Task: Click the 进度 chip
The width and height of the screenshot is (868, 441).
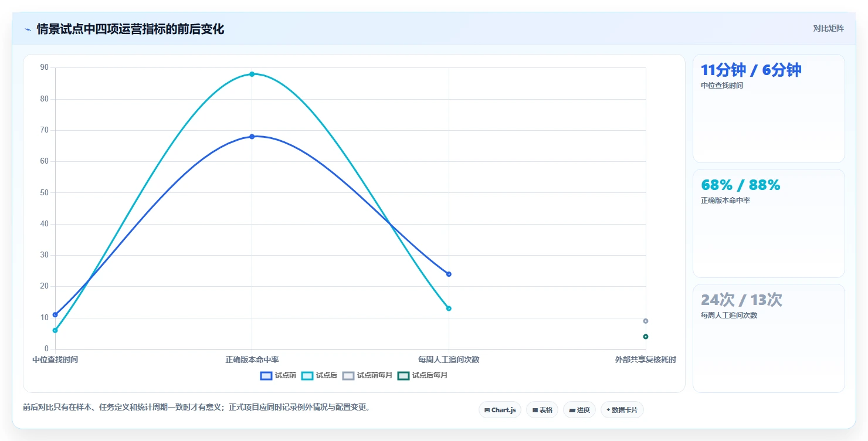Action: (x=579, y=410)
